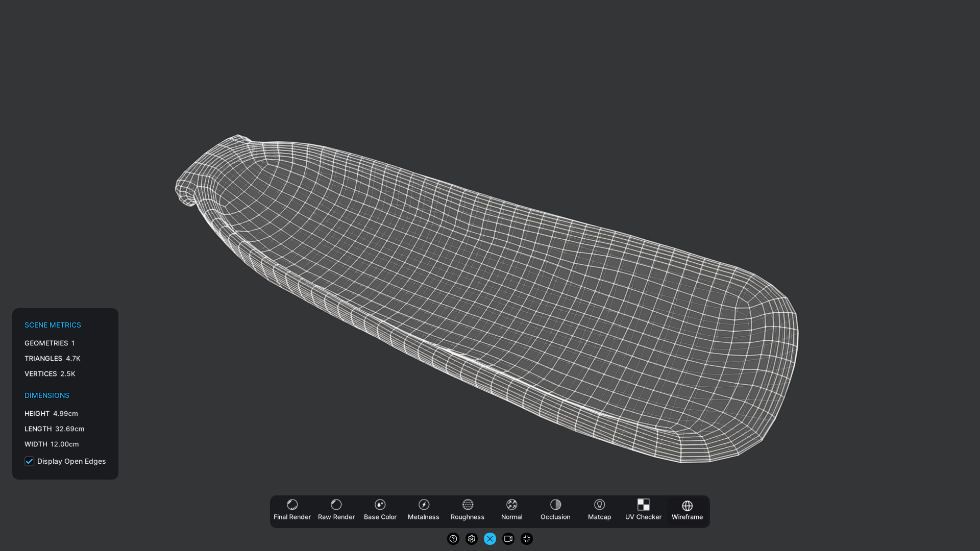
Task: Uncheck Display Open Edges checkbox
Action: click(30, 461)
